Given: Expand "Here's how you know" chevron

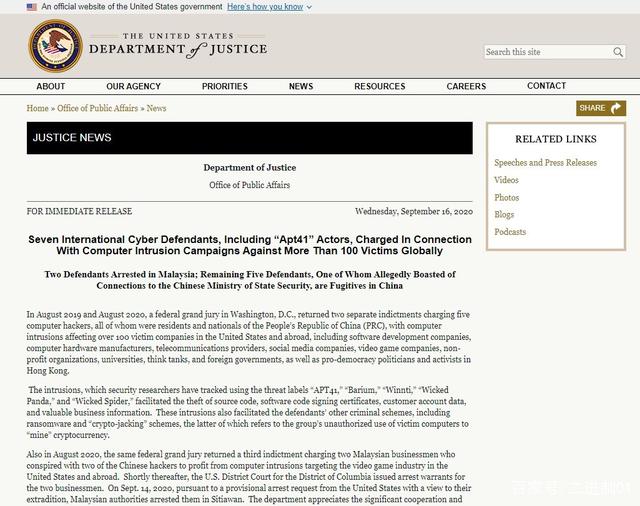Looking at the screenshot, I should click(309, 7).
